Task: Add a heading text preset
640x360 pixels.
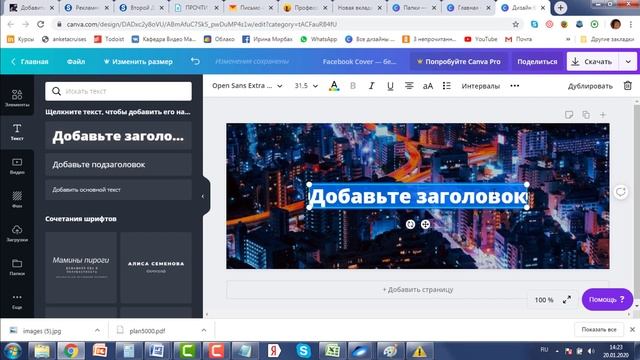Action: tap(118, 136)
